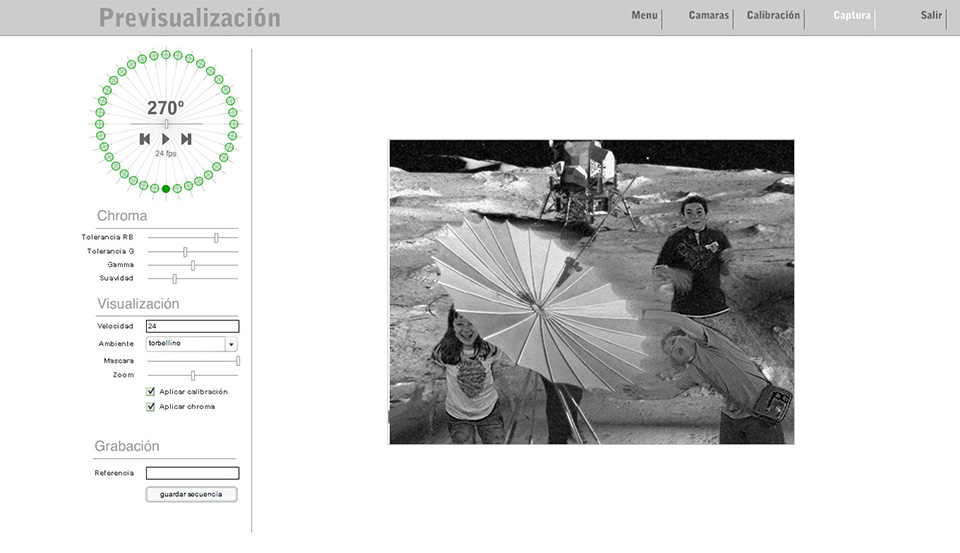Select the leftmost camera node in ring
This screenshot has height=553, width=960.
click(x=99, y=124)
